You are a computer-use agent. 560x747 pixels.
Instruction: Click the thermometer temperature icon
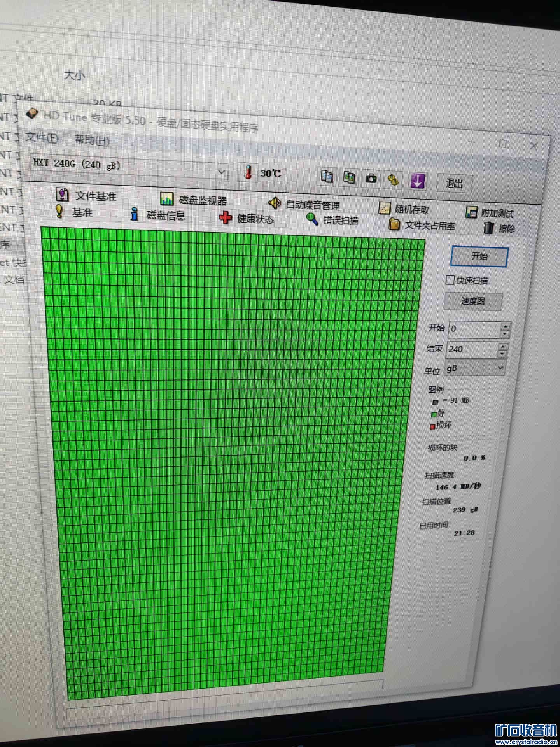(x=248, y=172)
